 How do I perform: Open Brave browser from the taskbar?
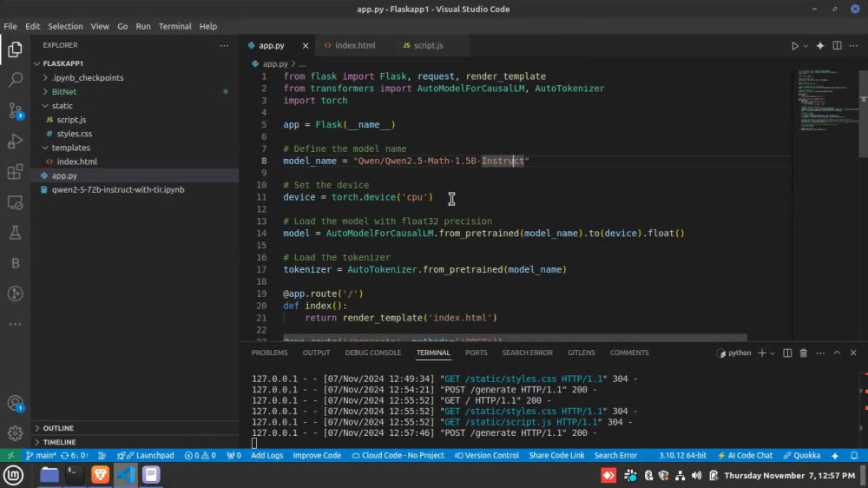101,475
